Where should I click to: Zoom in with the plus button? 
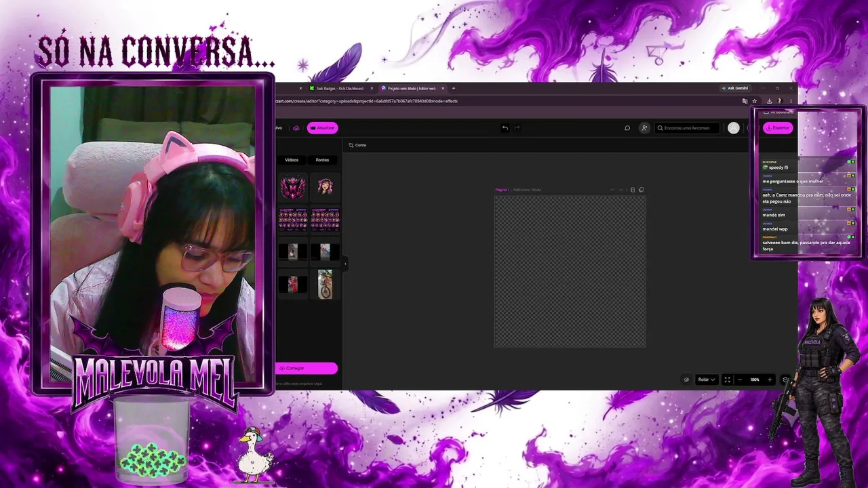[770, 380]
